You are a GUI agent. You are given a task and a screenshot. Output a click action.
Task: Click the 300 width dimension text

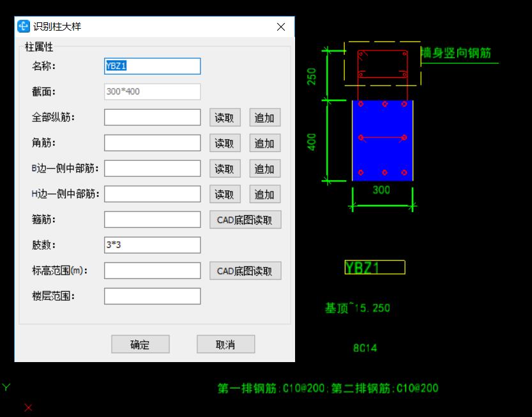click(381, 190)
